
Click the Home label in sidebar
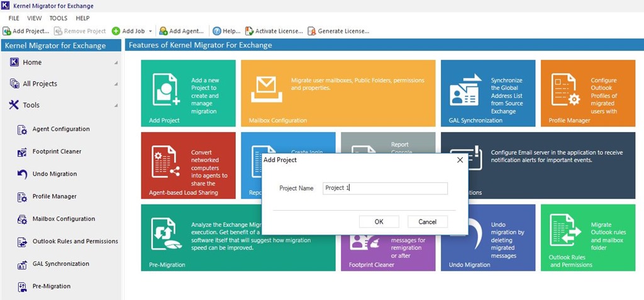click(x=32, y=62)
